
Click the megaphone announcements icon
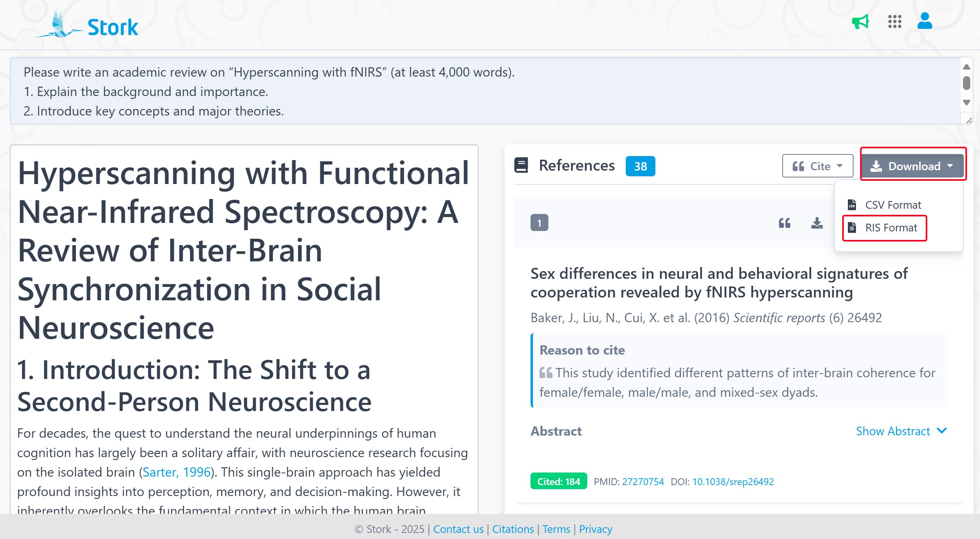coord(860,22)
